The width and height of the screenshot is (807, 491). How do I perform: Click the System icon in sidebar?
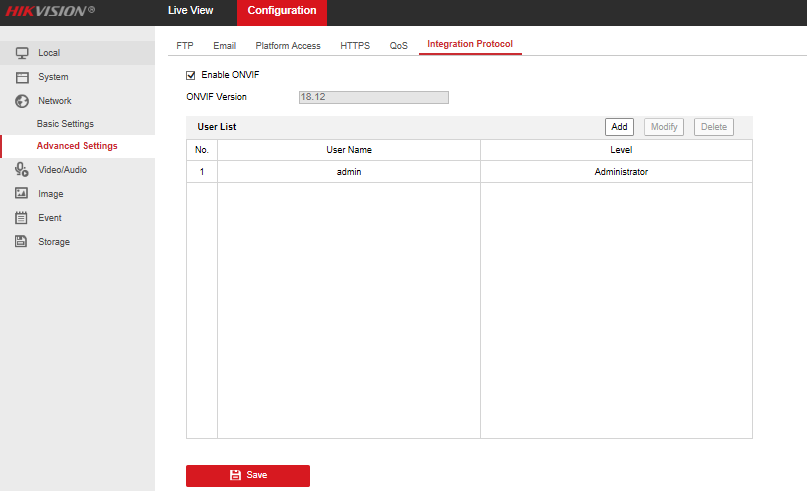(x=21, y=77)
